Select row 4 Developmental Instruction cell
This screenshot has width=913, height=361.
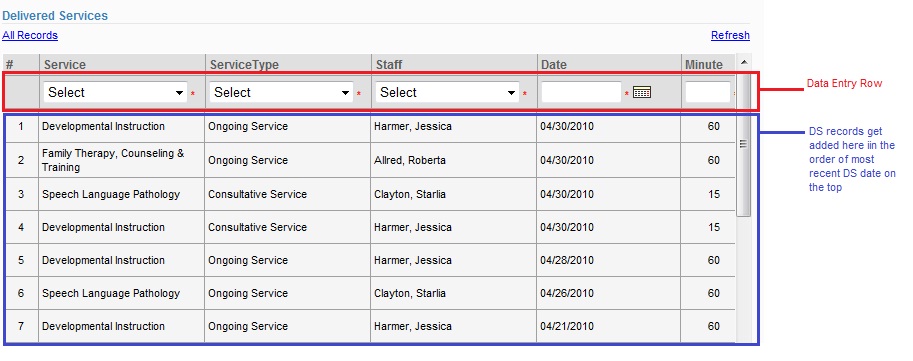[x=122, y=227]
